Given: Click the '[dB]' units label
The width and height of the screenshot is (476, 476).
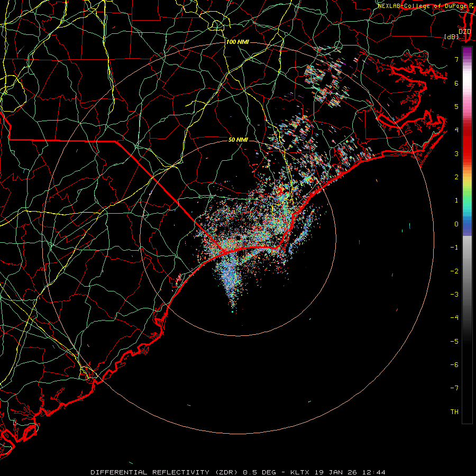Looking at the screenshot, I should click(x=452, y=36).
